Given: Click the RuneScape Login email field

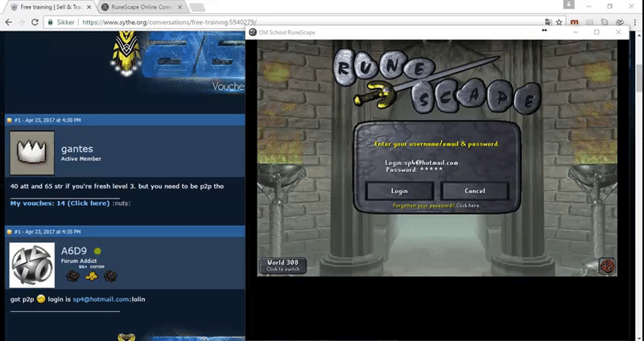Looking at the screenshot, I should tap(421, 163).
